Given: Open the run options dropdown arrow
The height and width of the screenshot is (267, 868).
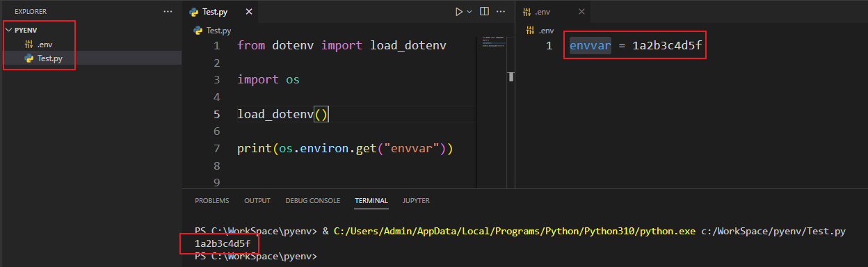Looking at the screenshot, I should [x=469, y=12].
